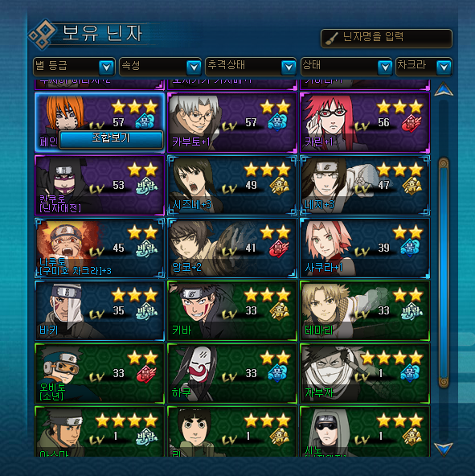Select the 테마리 ninja card
This screenshot has width=475, height=476.
tap(365, 310)
